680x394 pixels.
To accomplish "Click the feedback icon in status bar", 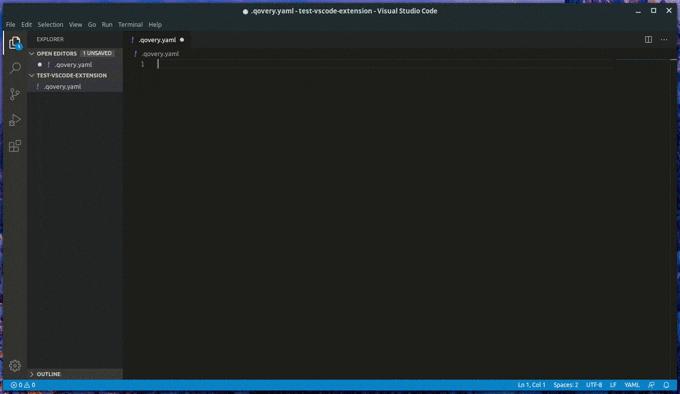I will (651, 385).
